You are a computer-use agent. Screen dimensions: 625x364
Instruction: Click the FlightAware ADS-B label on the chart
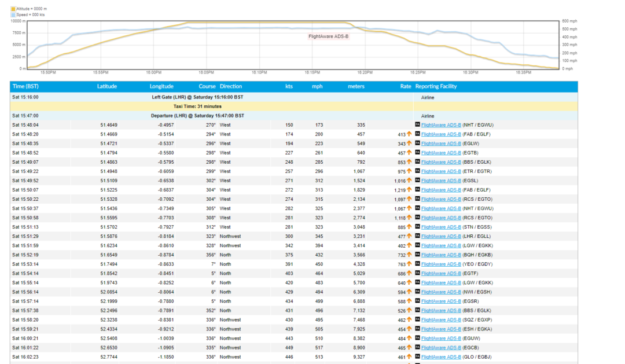pos(329,36)
